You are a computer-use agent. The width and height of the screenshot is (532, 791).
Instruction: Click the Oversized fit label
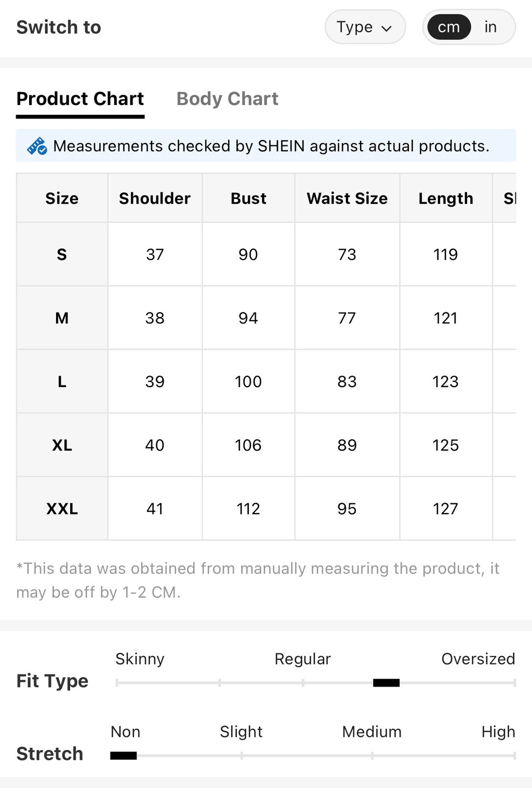(478, 659)
